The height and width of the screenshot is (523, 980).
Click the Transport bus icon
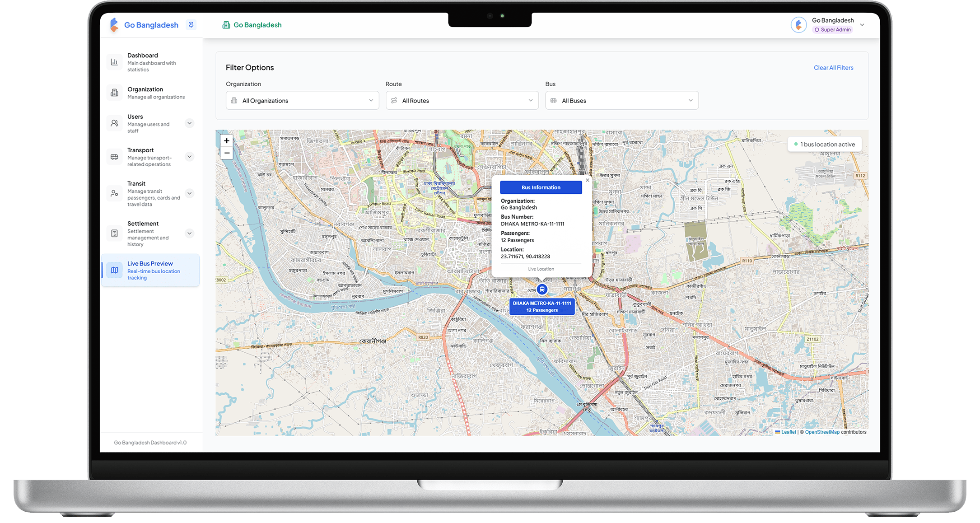click(115, 157)
